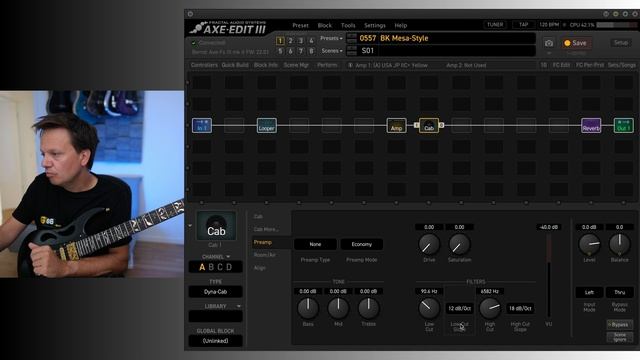Open the Preset menu
This screenshot has height=360, width=640.
[x=300, y=25]
